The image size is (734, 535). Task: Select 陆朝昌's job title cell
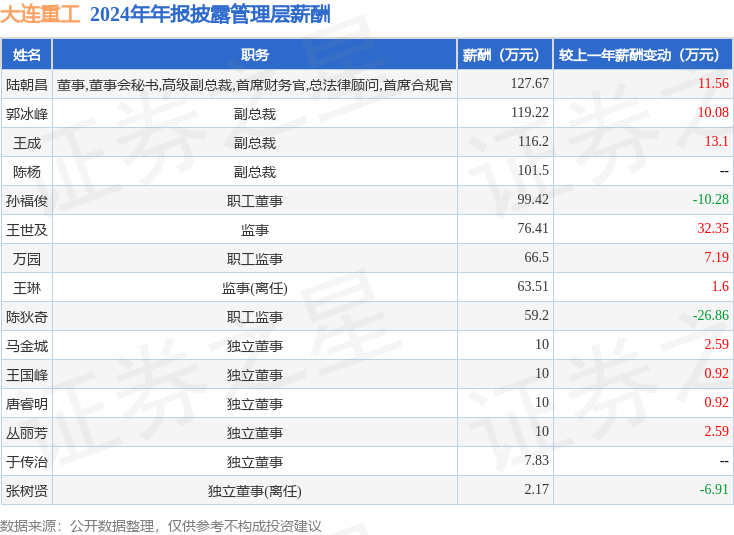(255, 85)
